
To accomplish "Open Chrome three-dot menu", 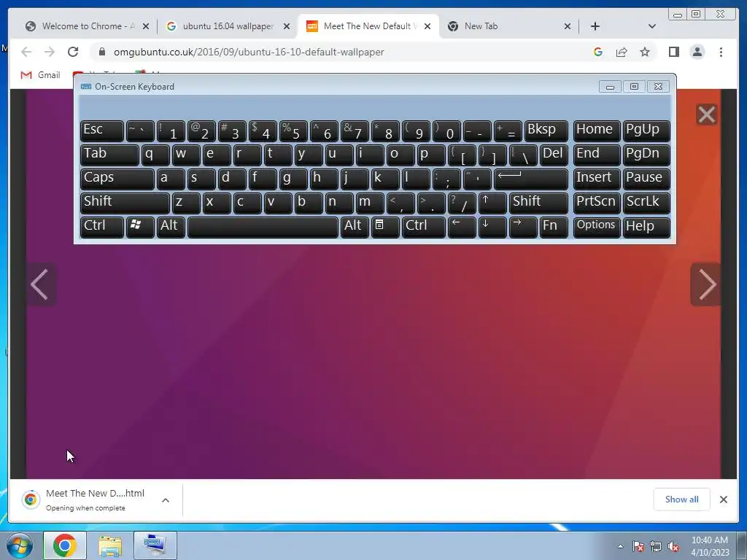I will click(721, 52).
